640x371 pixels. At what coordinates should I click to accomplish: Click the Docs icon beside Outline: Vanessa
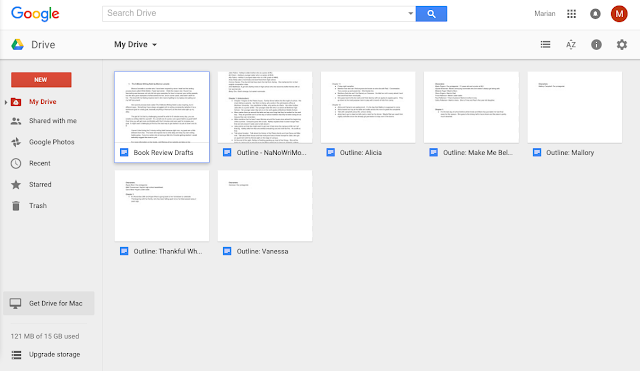point(227,251)
